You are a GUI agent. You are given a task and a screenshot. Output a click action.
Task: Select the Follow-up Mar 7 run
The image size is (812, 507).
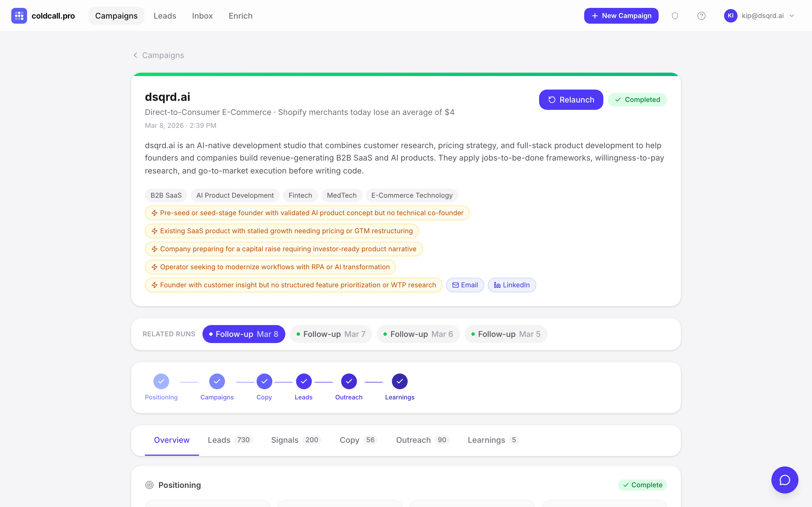tap(331, 334)
